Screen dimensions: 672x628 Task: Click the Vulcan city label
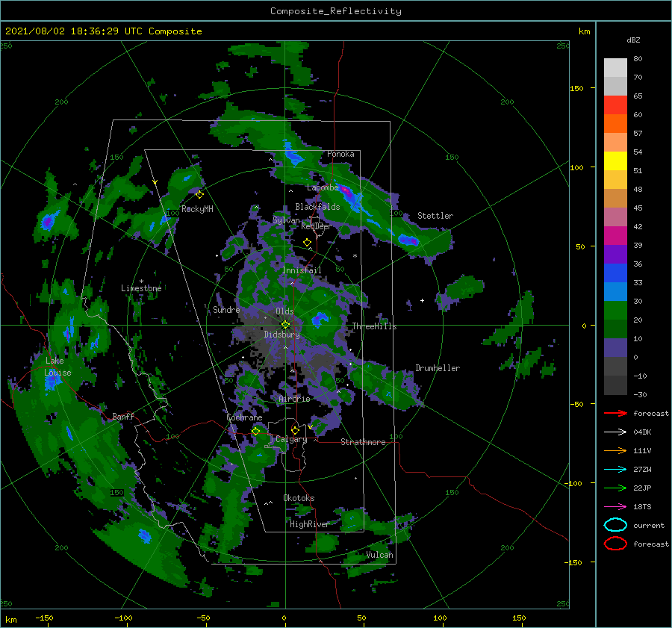tap(379, 555)
